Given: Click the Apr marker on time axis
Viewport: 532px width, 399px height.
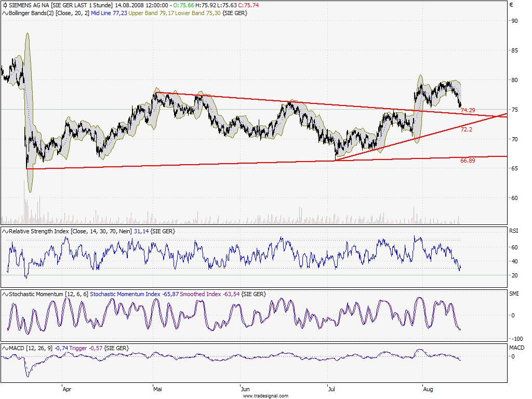Looking at the screenshot, I should 67,389.
